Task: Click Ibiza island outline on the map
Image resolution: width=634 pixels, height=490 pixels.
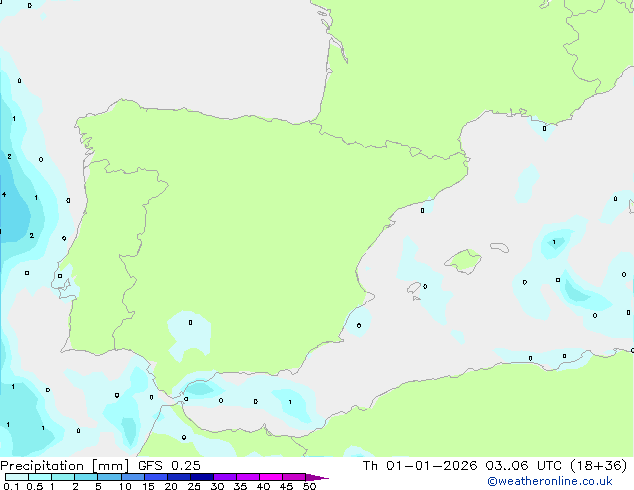Action: click(x=414, y=288)
